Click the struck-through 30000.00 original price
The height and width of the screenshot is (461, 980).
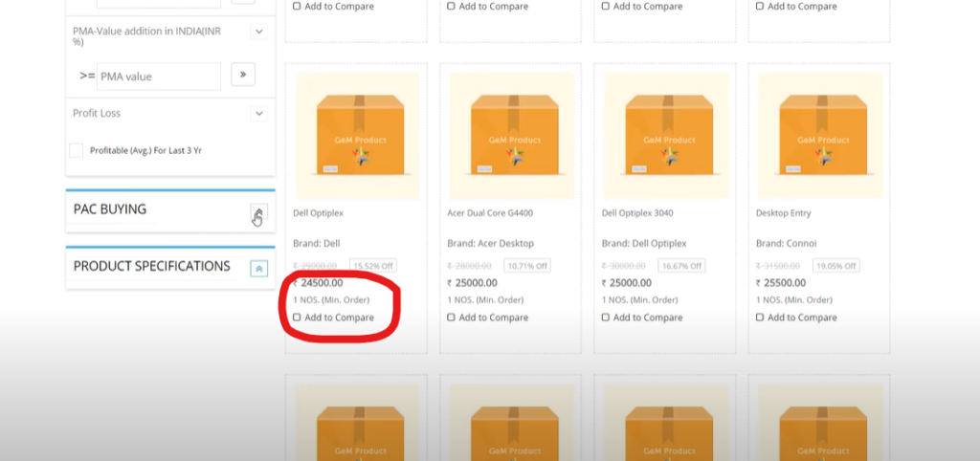(x=623, y=266)
